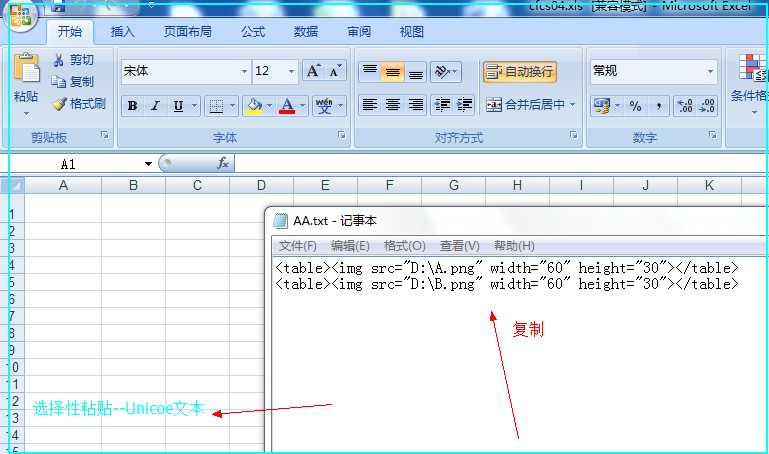Apply comma style
Viewport: 769px width, 454px height.
[x=658, y=105]
